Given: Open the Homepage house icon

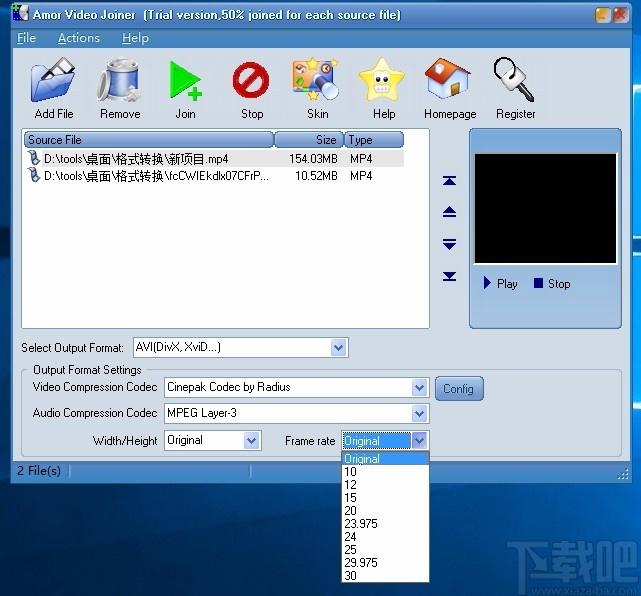Looking at the screenshot, I should (448, 78).
